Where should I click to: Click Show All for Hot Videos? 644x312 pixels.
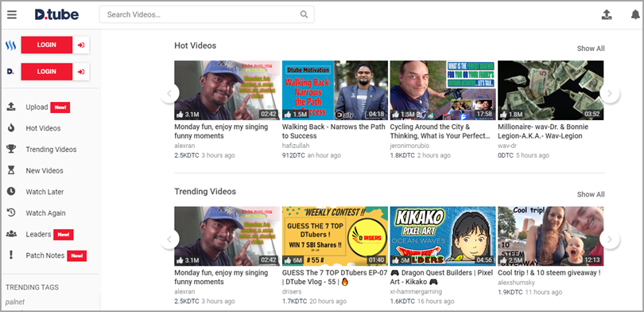point(591,49)
